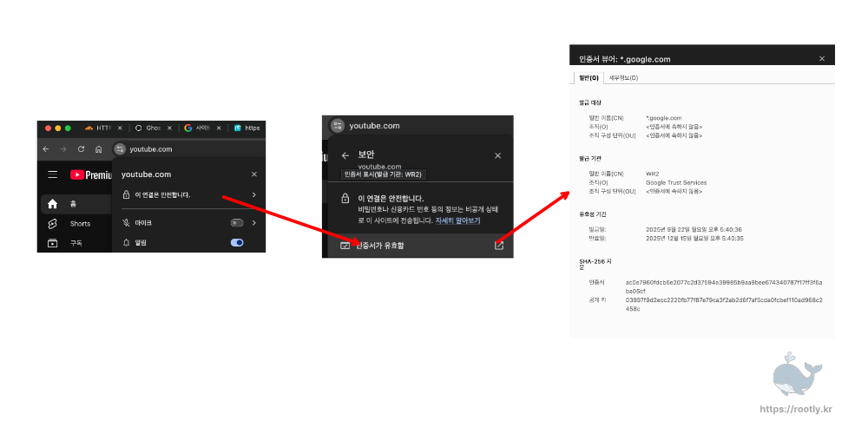This screenshot has width=868, height=434.
Task: Click the lock icon beside 이 연결은 안전합니다. row
Action: [126, 194]
